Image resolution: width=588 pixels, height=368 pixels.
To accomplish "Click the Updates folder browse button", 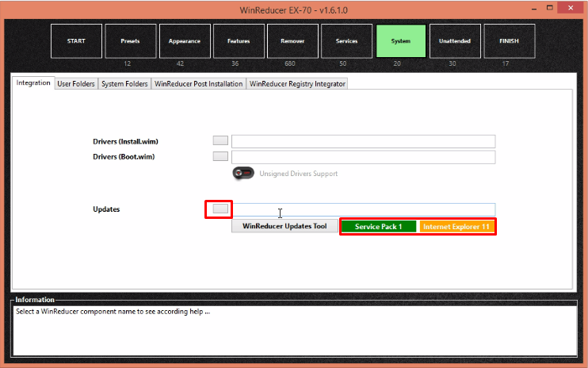I will point(220,209).
